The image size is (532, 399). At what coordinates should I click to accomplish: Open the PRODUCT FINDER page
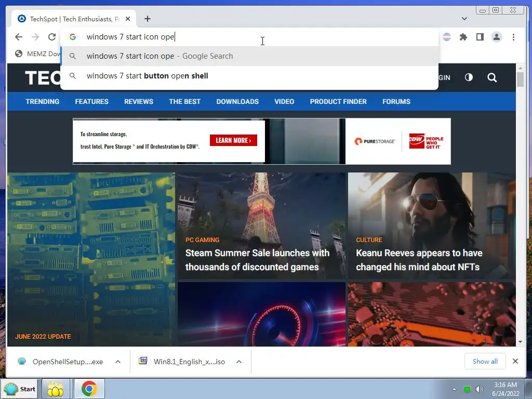tap(338, 101)
